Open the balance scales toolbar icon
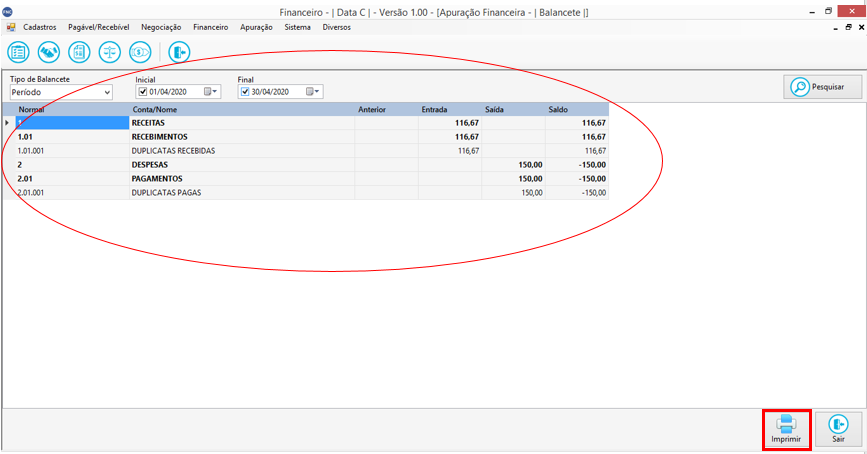This screenshot has height=454, width=867. tap(109, 53)
